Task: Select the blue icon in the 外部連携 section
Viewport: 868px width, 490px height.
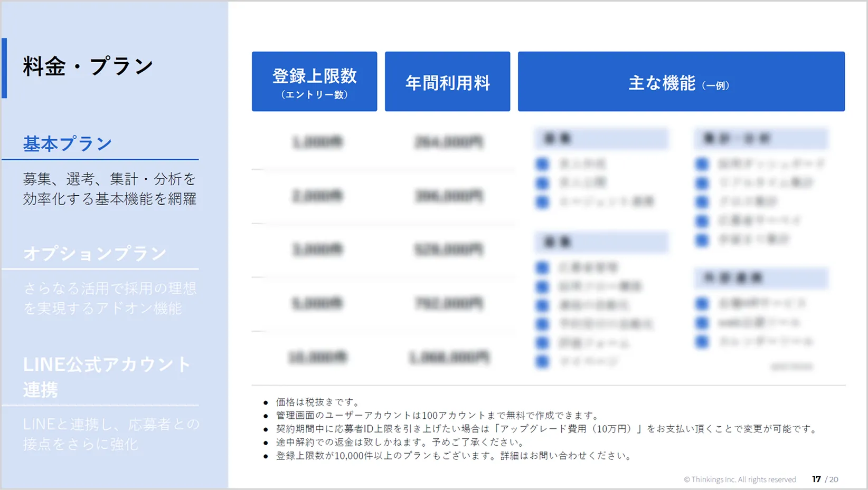Action: tap(702, 303)
